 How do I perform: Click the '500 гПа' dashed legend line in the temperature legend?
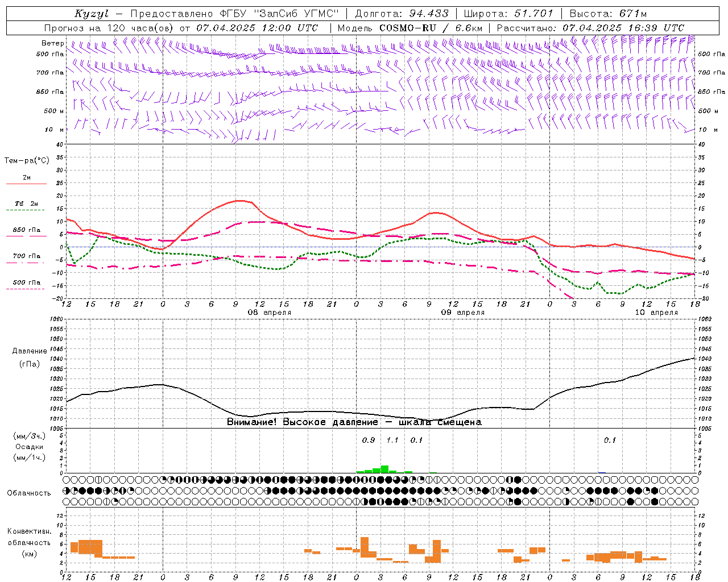(x=26, y=289)
